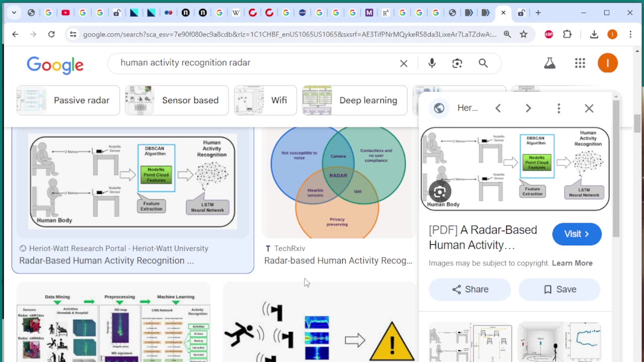Reload the current page
This screenshot has height=362, width=644.
(51, 34)
